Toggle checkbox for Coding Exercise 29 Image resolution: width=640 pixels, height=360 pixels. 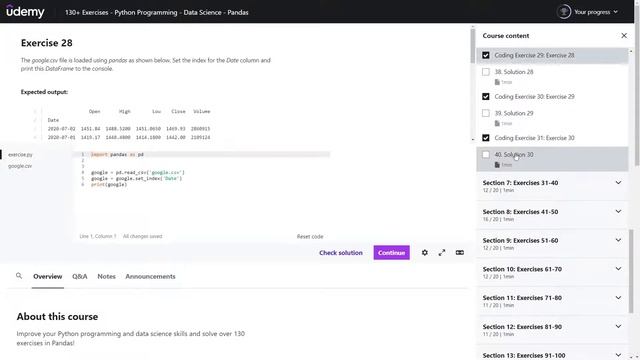486,55
